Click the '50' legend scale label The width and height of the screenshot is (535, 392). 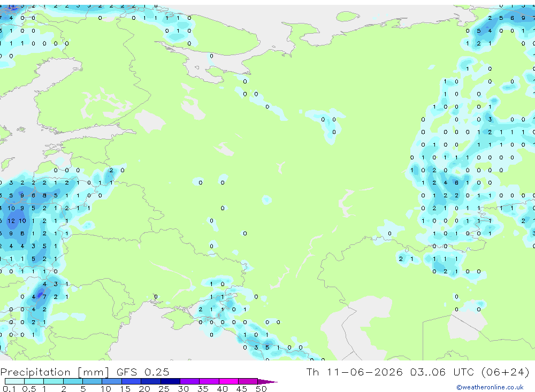click(x=261, y=389)
